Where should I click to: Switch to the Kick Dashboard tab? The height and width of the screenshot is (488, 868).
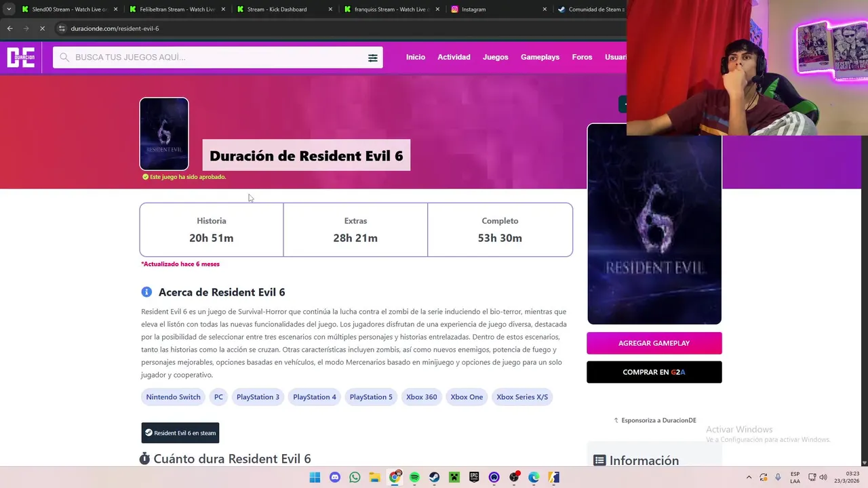(285, 9)
